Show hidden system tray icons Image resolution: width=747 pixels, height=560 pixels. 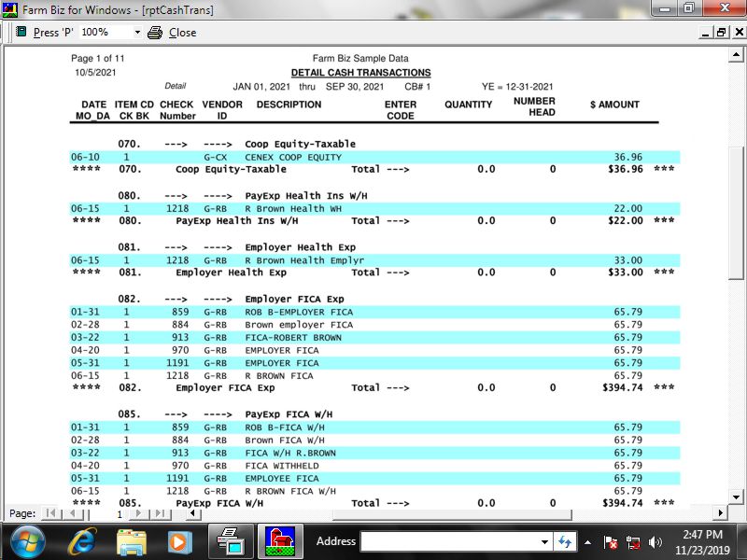point(588,542)
